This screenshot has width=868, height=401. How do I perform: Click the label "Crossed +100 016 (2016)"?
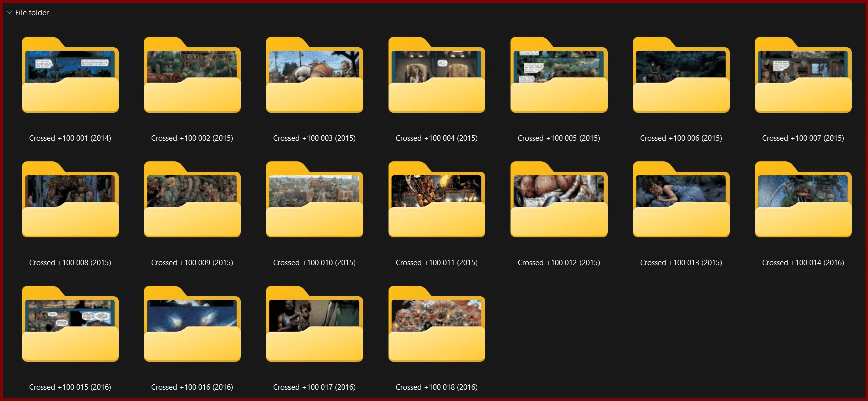192,387
